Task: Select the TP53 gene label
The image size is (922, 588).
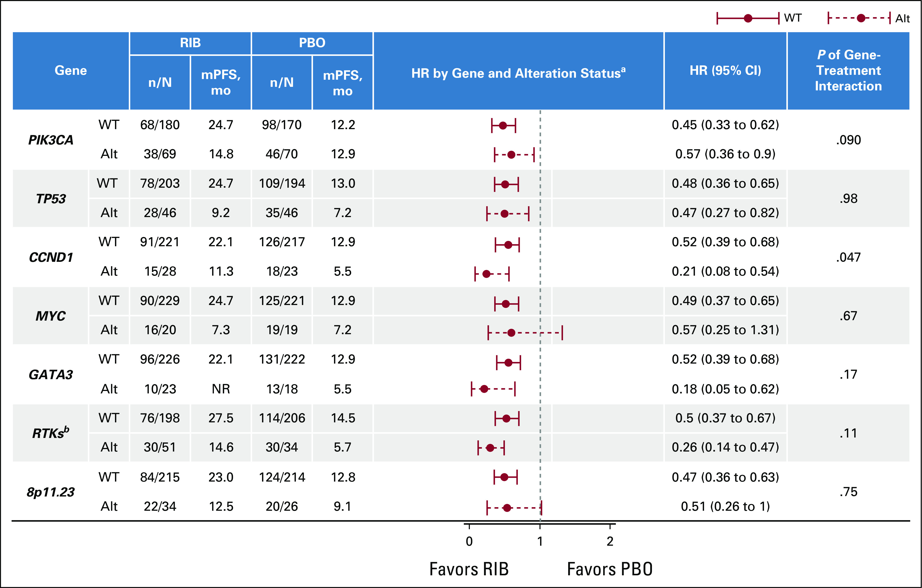Action: (51, 199)
